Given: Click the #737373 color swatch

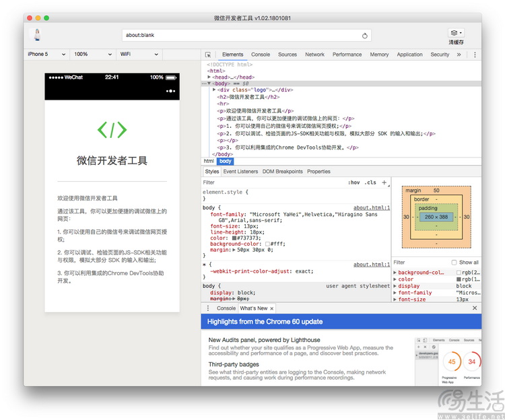Looking at the screenshot, I should click(234, 238).
